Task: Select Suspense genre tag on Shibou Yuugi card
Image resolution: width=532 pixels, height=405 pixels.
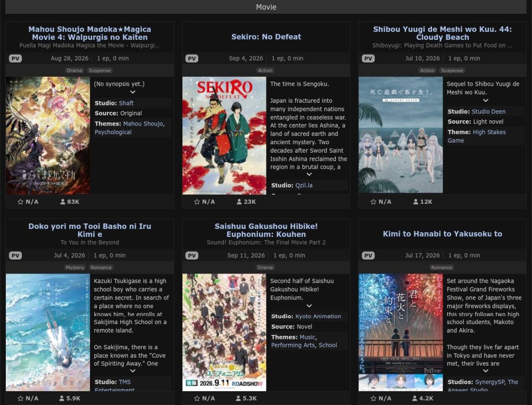Action: [x=452, y=71]
